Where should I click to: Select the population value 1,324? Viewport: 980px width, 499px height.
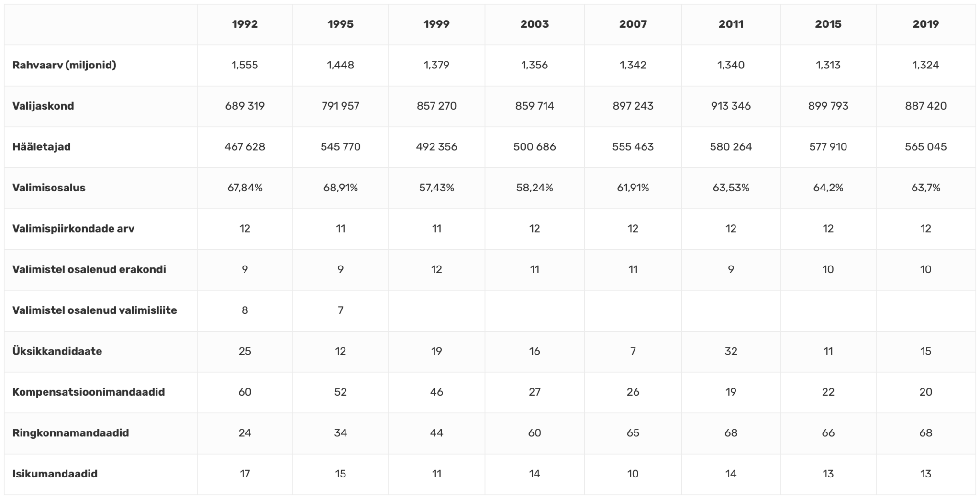coord(925,65)
